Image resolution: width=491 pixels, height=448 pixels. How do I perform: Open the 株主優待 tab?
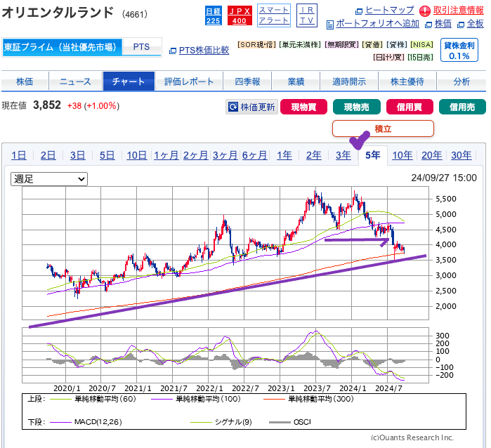[x=407, y=81]
